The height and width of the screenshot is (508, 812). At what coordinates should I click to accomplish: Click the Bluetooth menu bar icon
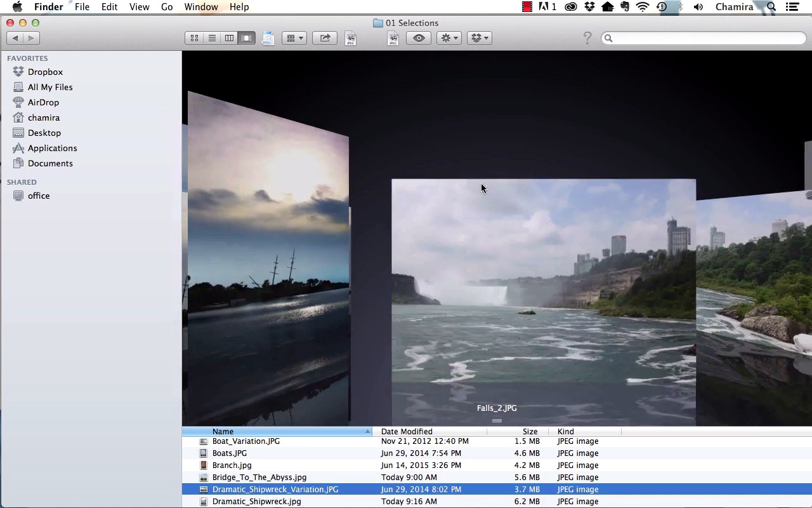pos(680,7)
